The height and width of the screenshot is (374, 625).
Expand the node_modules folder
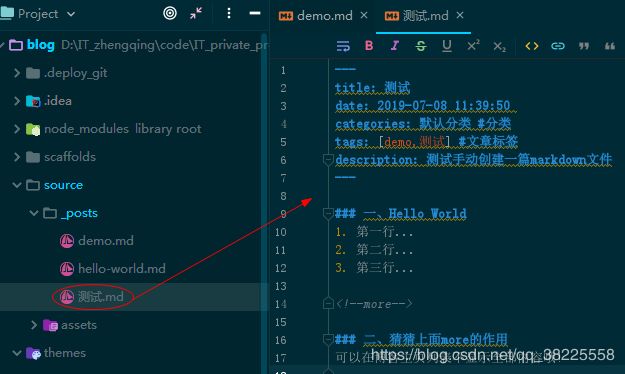tap(17, 129)
